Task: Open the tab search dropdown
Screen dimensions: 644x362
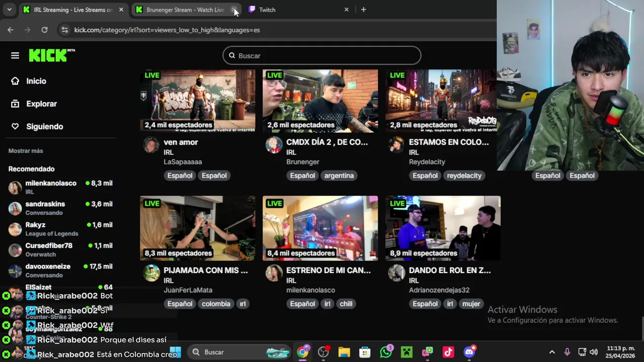Action: point(9,10)
